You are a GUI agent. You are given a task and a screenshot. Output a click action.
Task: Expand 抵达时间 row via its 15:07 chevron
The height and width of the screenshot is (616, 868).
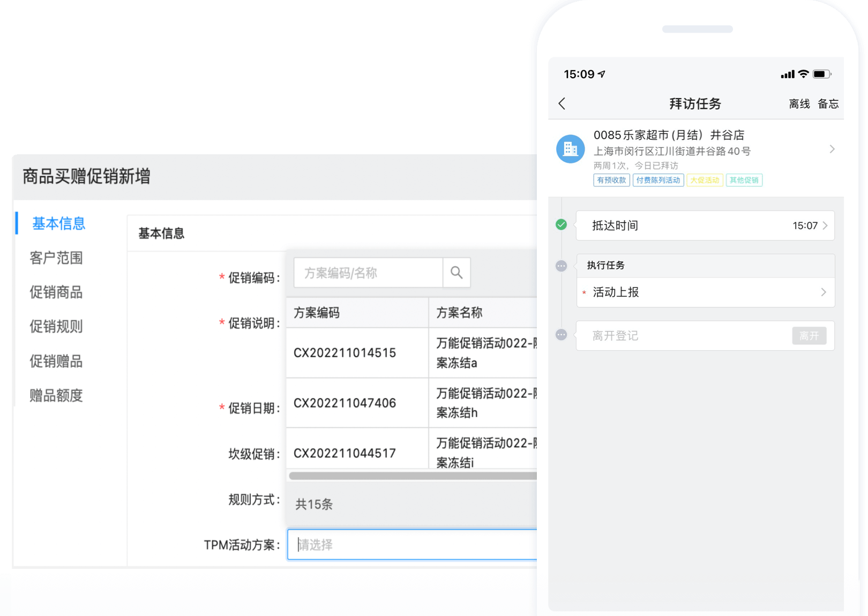[825, 226]
